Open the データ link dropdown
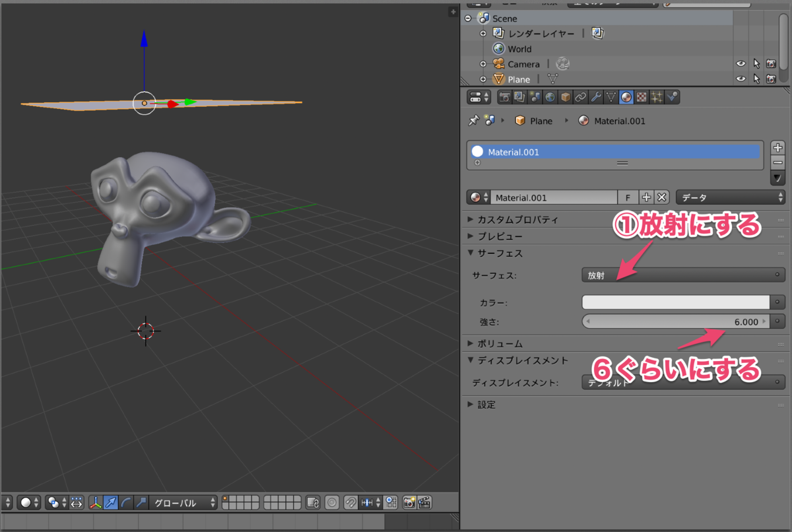This screenshot has width=792, height=532. pos(731,197)
